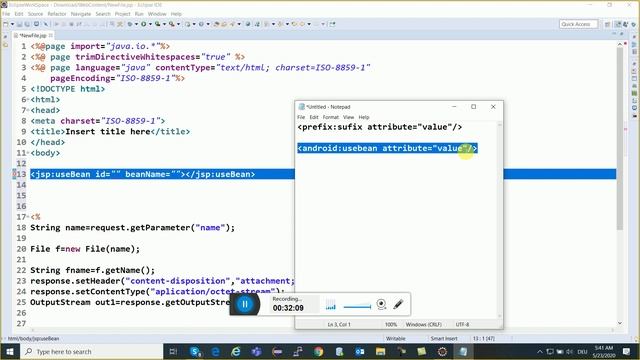The width and height of the screenshot is (640, 360).
Task: Collapse the html tag fold on line 6
Action: pos(28,100)
